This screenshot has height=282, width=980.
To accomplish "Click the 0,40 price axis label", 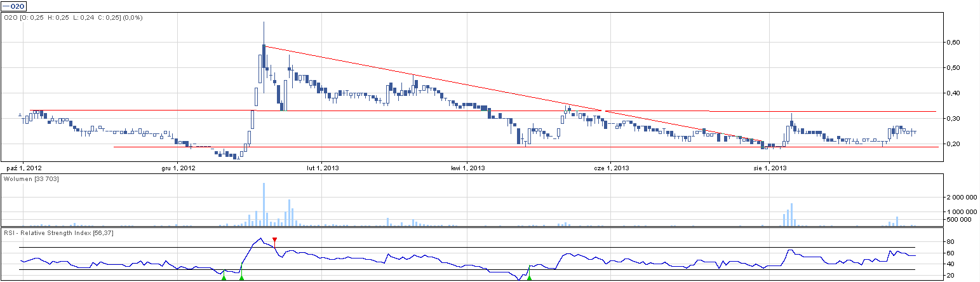I will [953, 93].
